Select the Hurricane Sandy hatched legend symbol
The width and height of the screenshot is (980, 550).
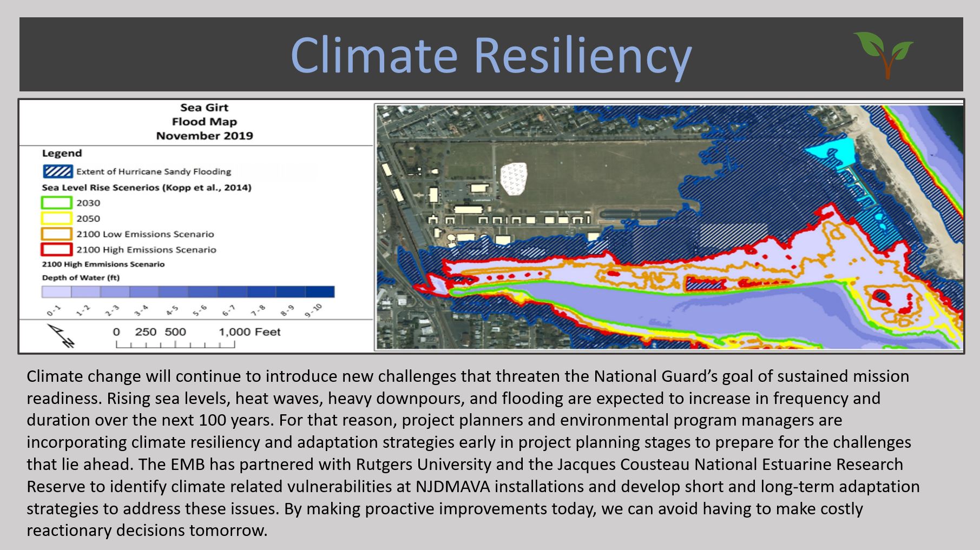pyautogui.click(x=57, y=171)
